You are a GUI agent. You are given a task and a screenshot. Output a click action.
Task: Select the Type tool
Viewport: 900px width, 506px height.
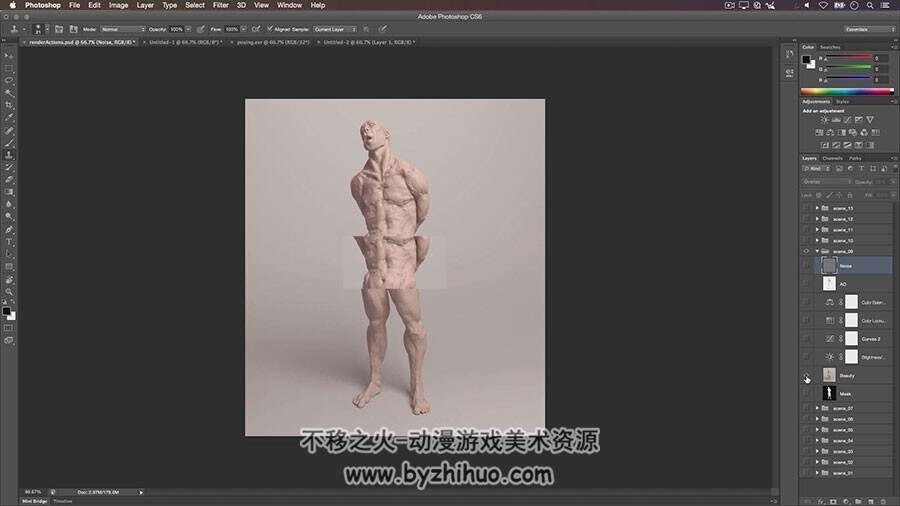(9, 242)
